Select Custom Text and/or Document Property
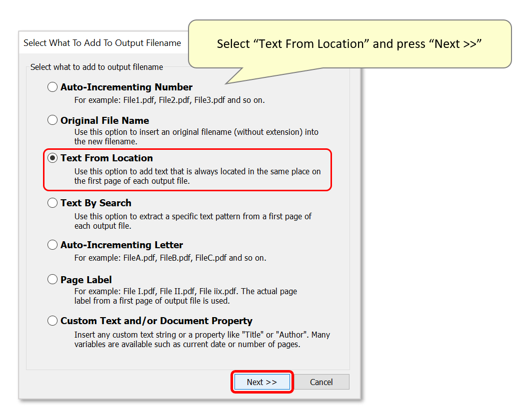Viewport: 524px width, 420px height. click(x=52, y=321)
